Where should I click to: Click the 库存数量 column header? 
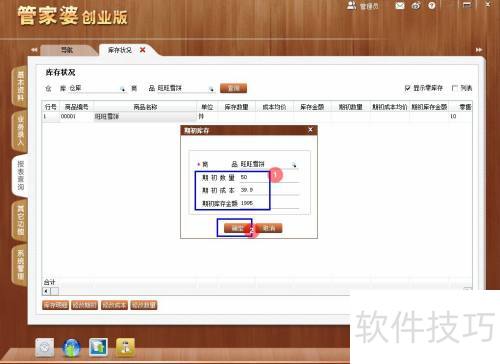tap(236, 107)
